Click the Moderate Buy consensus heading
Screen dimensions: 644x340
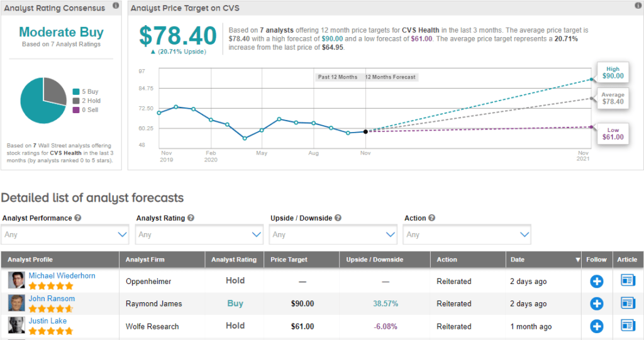coord(61,32)
